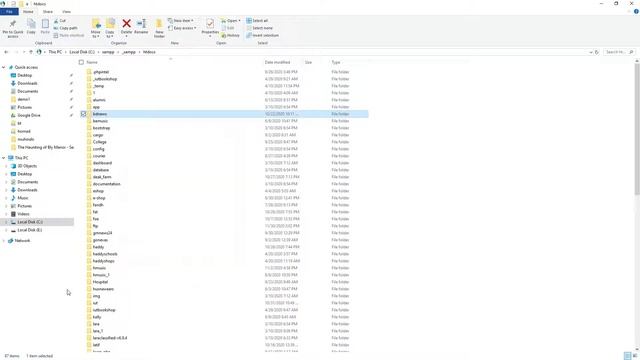Switch to the Share ribbon tab

[x=48, y=11]
